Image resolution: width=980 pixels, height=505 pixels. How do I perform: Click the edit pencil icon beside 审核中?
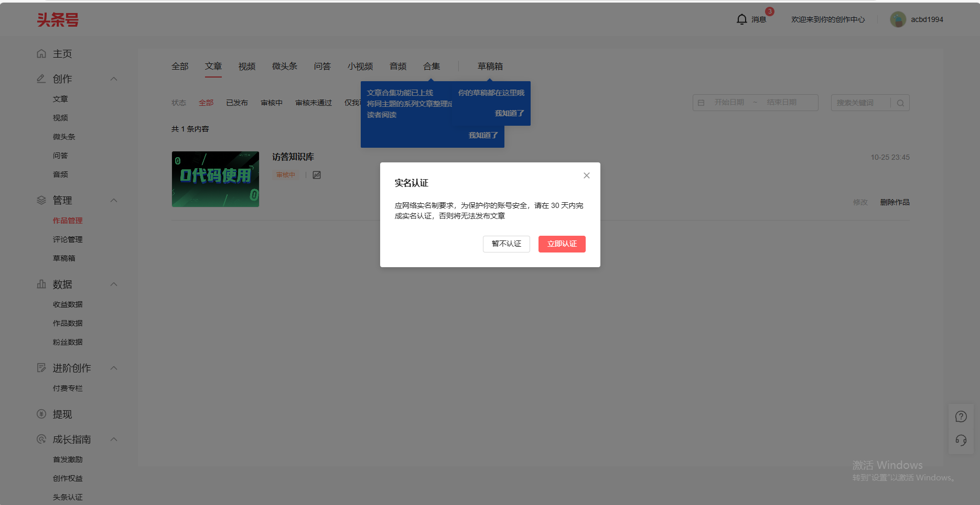click(316, 174)
